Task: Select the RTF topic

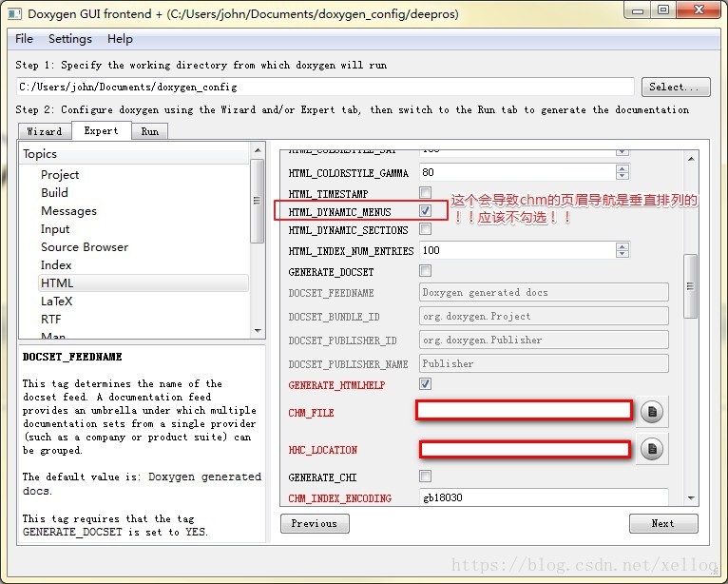Action: click(51, 320)
